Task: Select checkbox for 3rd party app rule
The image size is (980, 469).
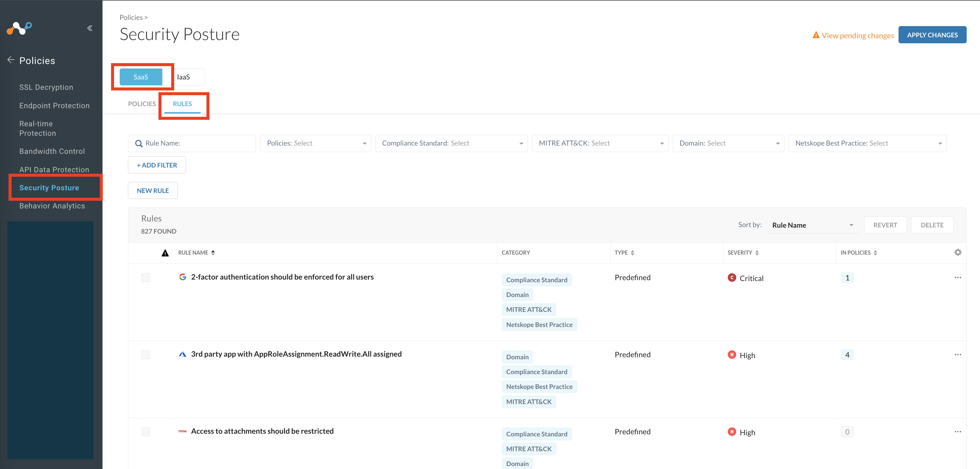Action: (x=146, y=354)
